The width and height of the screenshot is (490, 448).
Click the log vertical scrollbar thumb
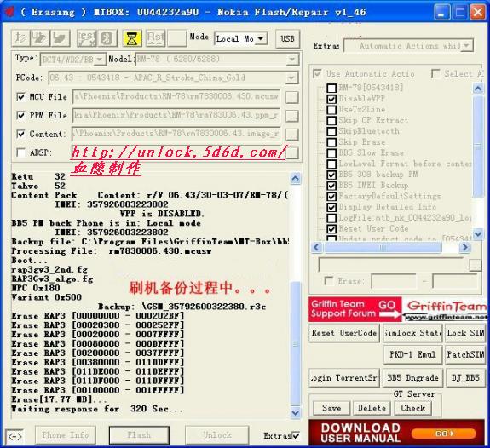pyautogui.click(x=296, y=343)
